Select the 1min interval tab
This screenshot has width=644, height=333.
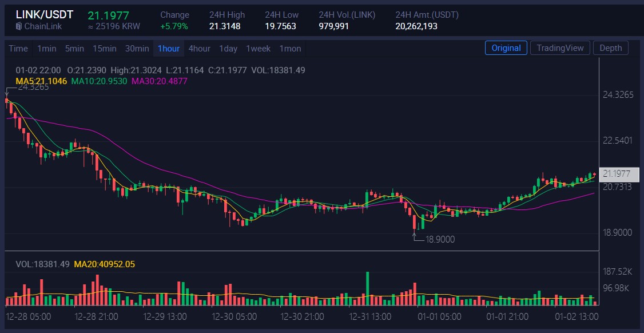(46, 49)
